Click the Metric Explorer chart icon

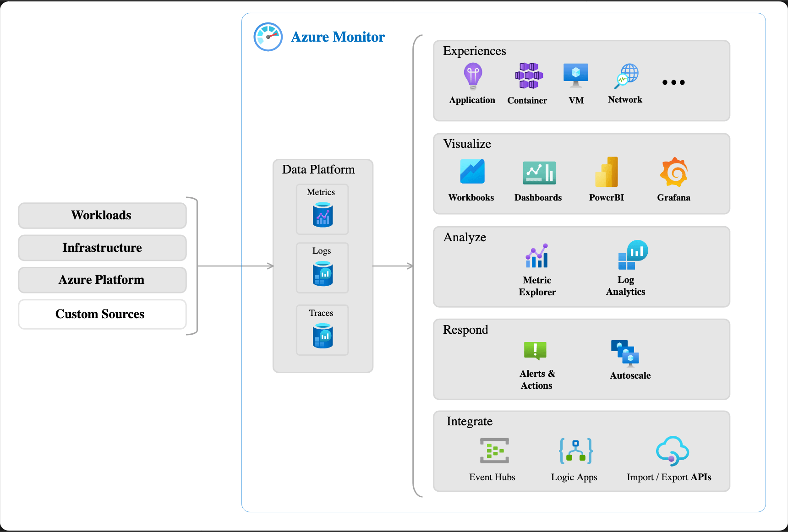[x=537, y=255]
